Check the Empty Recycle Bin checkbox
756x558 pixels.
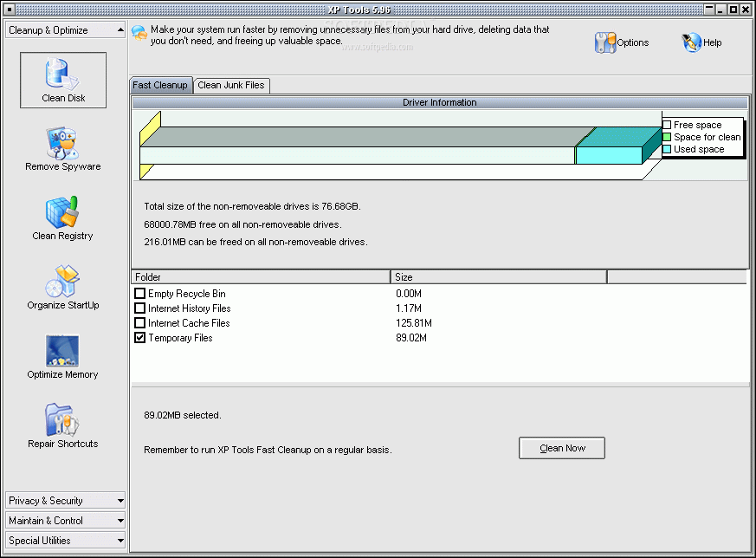[139, 293]
